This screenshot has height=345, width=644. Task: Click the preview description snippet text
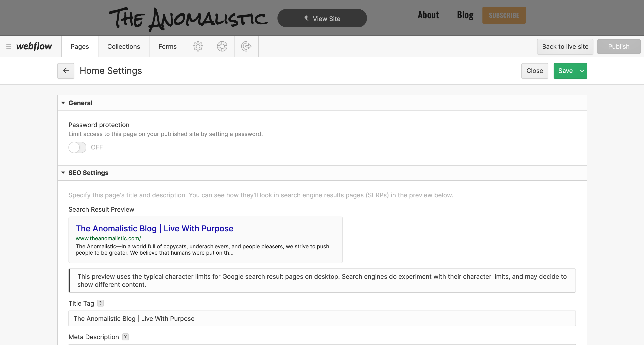point(202,249)
